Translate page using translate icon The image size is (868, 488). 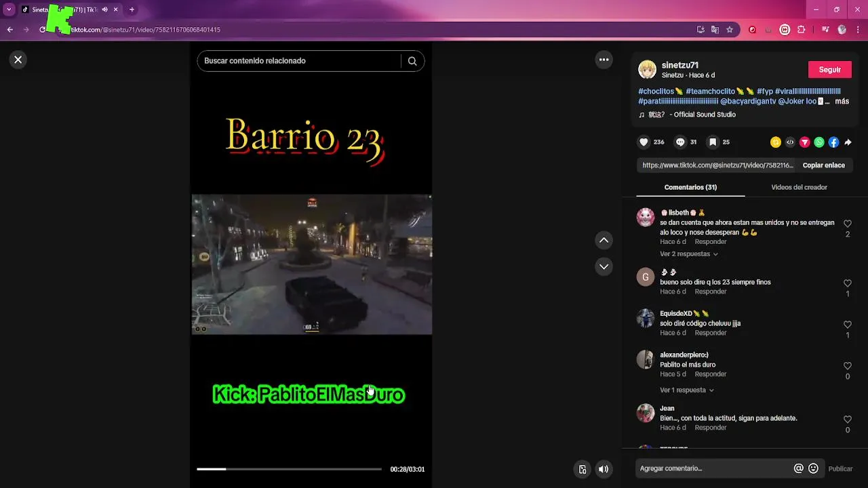[715, 30]
